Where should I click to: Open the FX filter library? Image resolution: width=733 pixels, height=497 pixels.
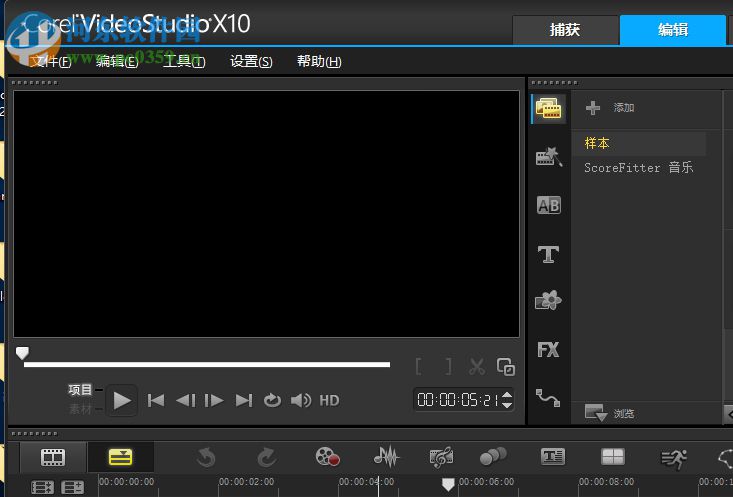coord(548,350)
